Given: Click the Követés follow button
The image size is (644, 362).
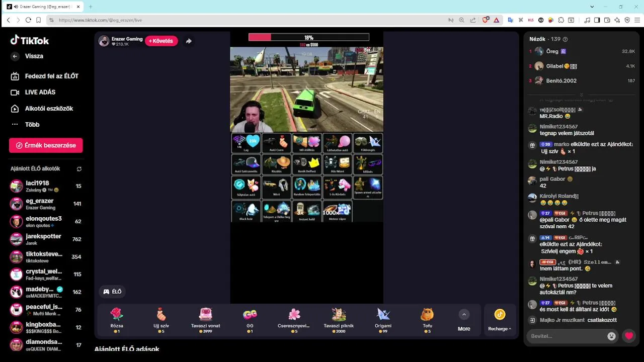Looking at the screenshot, I should (x=161, y=41).
